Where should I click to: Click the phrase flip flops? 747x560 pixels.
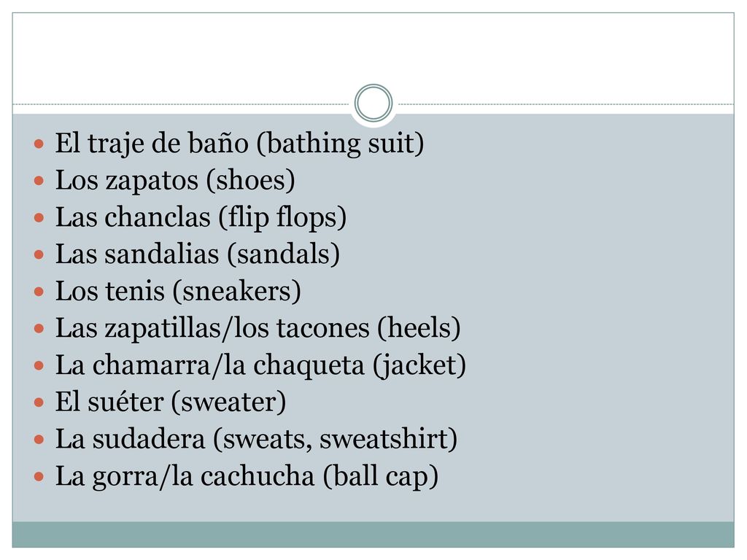point(282,218)
